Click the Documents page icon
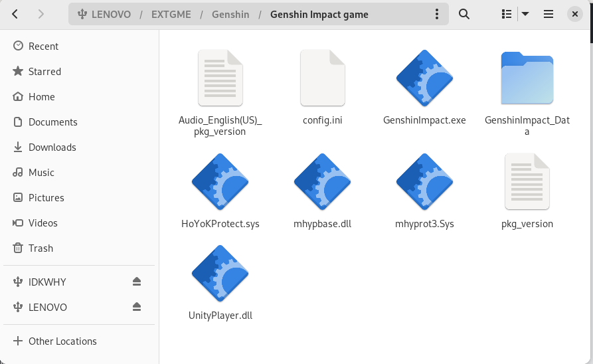 click(x=18, y=122)
